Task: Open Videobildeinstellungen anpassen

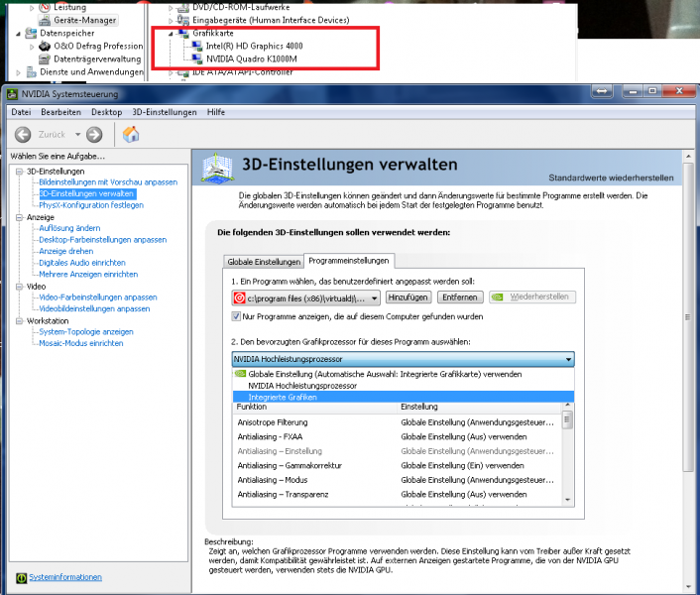Action: [94, 308]
